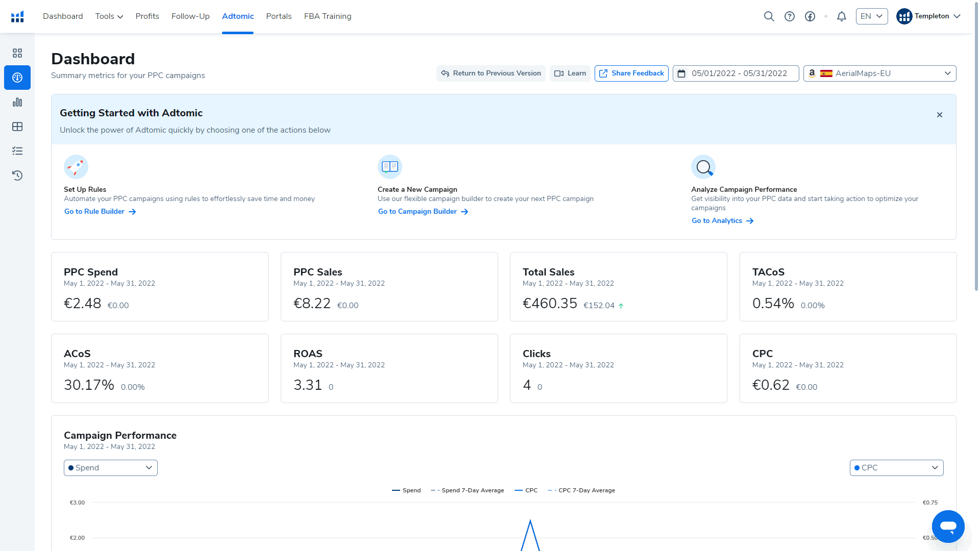The height and width of the screenshot is (551, 980).
Task: Click the ACoS 30.17% value
Action: (x=89, y=385)
